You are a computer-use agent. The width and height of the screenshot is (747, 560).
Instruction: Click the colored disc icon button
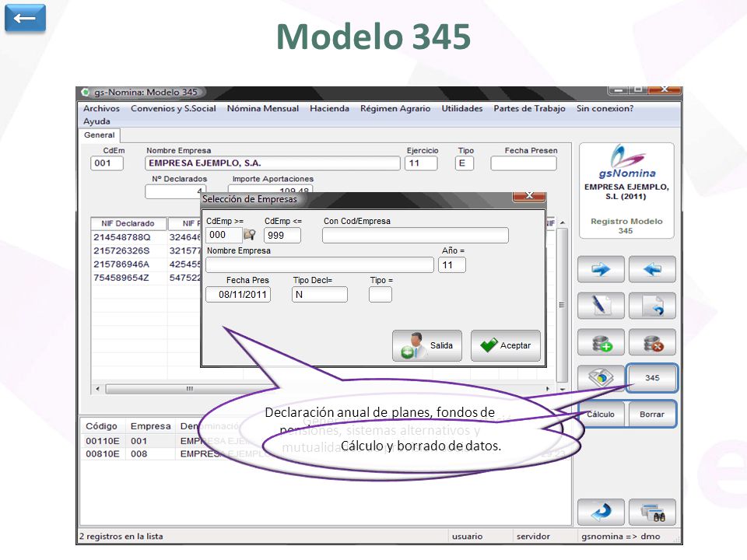click(601, 378)
